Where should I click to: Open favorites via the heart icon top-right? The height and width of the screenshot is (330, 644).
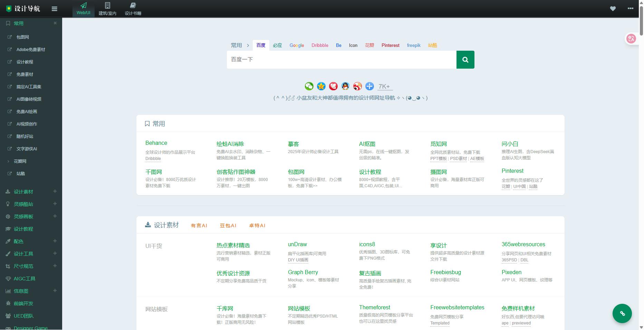[613, 9]
